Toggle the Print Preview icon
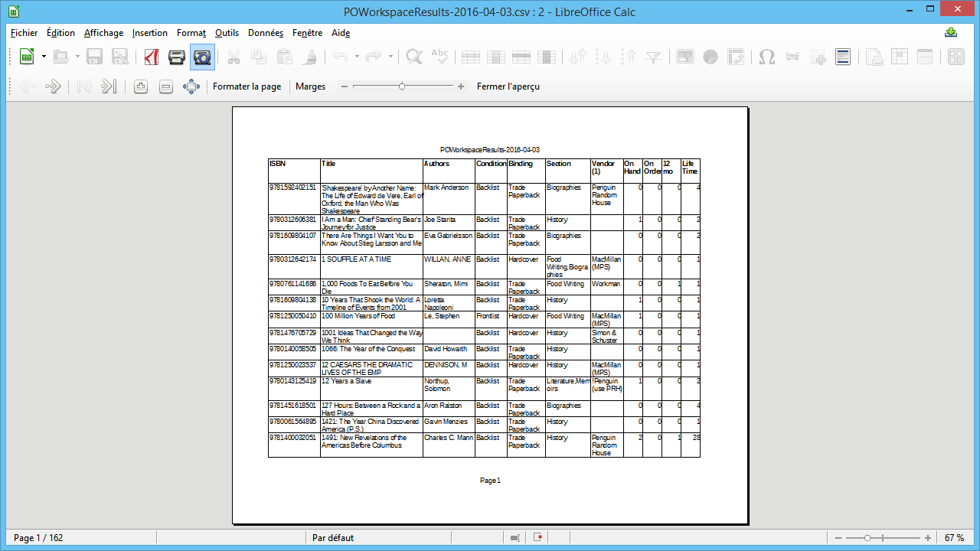Screen dimensions: 980x551 203,57
